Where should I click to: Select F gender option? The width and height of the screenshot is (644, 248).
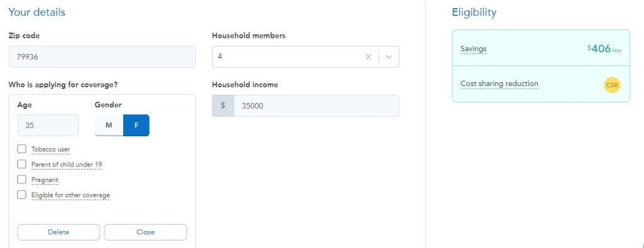136,126
